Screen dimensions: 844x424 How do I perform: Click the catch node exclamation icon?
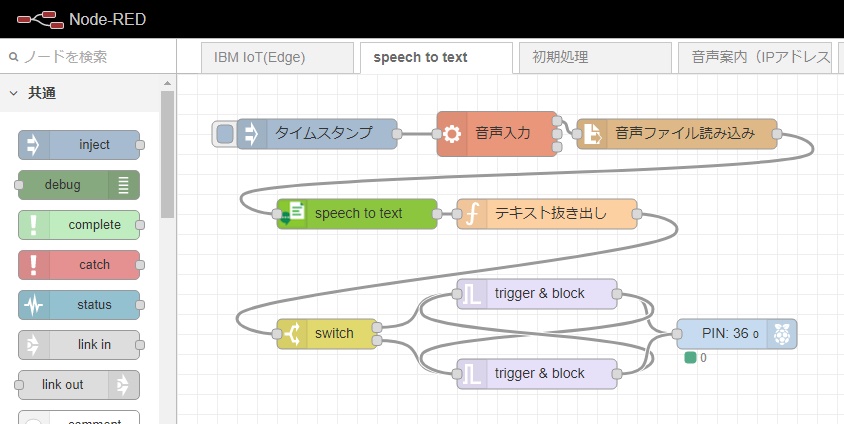33,265
